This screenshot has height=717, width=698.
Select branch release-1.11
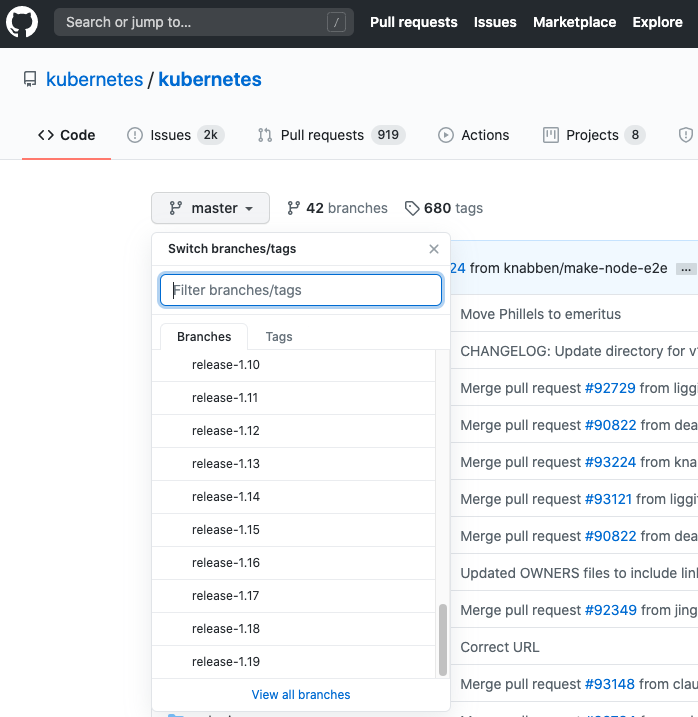pos(293,398)
